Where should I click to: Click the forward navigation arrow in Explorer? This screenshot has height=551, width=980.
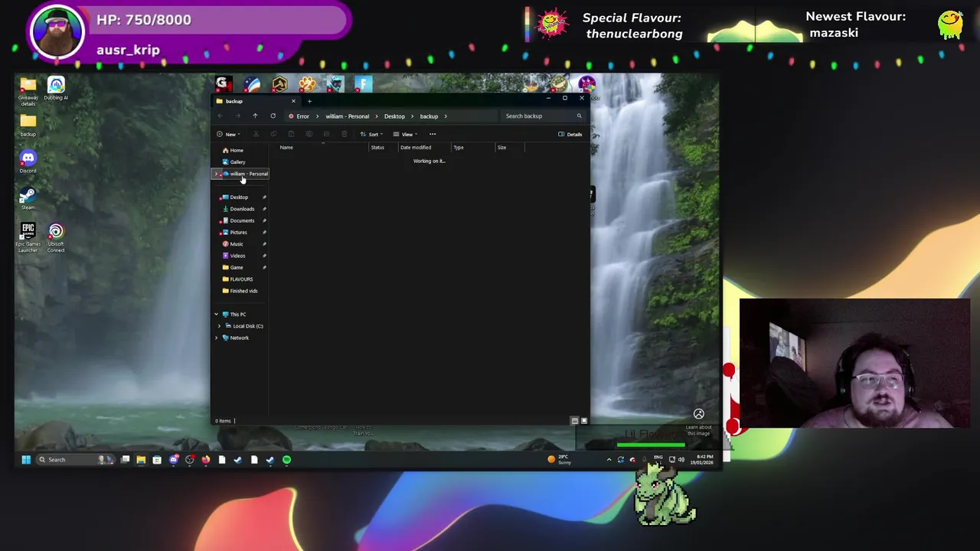[237, 116]
